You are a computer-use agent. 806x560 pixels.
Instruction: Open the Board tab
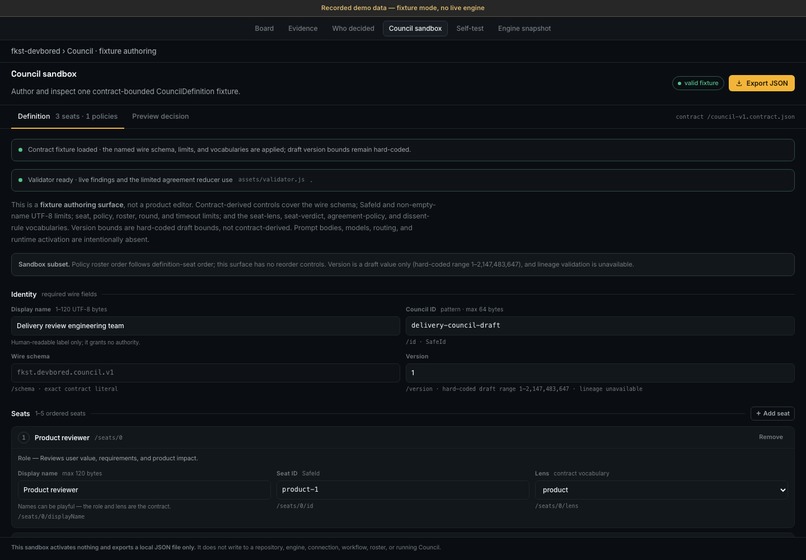[x=264, y=29]
